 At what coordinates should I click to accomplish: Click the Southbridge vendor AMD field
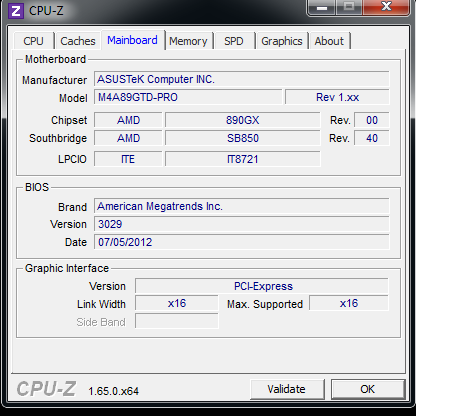click(128, 138)
